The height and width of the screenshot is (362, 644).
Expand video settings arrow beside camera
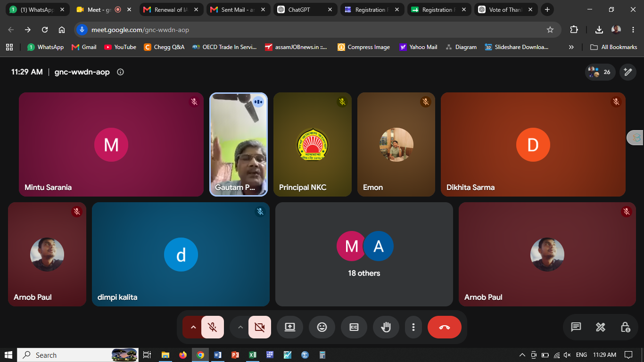click(x=240, y=327)
